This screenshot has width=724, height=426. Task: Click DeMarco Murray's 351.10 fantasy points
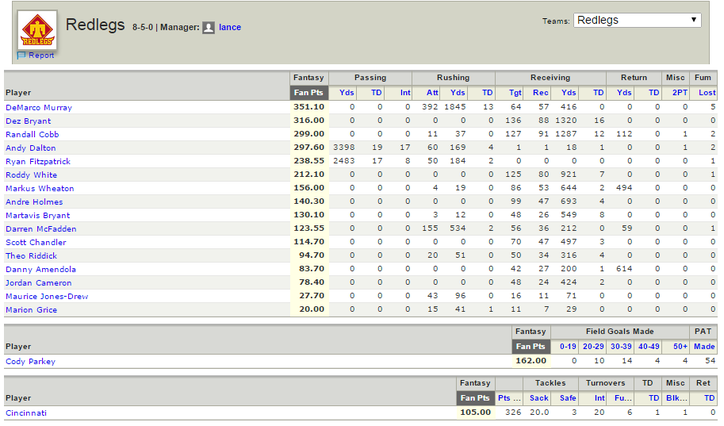(x=309, y=107)
